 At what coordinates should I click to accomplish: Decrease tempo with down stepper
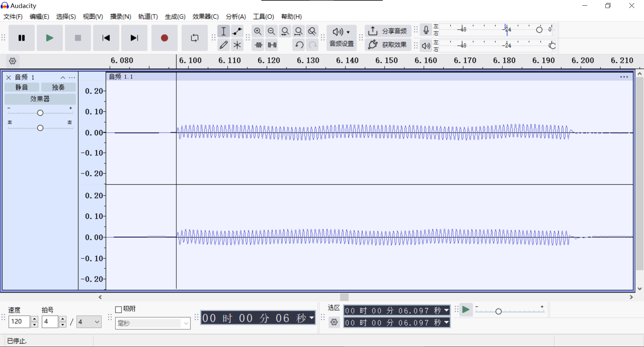point(35,325)
